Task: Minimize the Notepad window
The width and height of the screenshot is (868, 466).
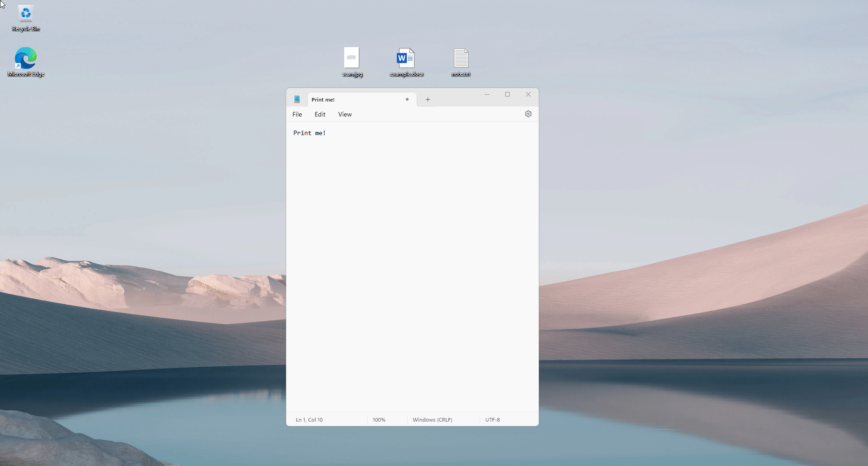Action: [x=487, y=94]
